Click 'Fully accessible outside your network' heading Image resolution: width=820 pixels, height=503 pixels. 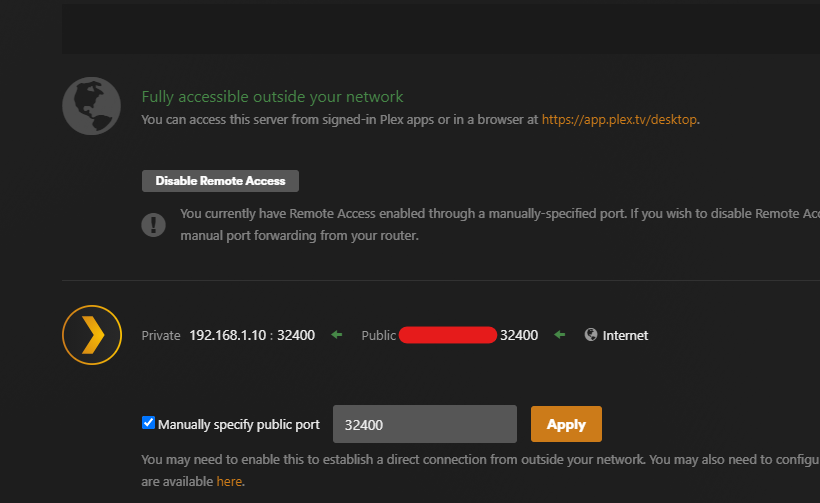[272, 97]
